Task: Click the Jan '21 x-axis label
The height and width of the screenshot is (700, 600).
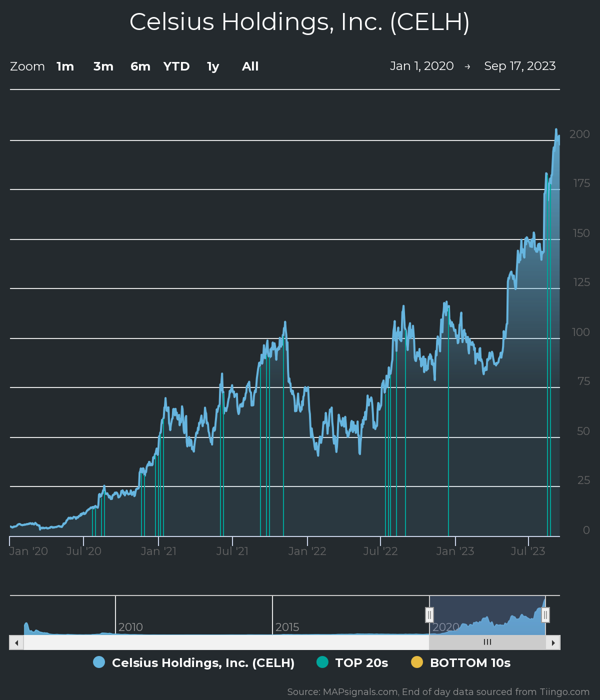Action: click(x=158, y=551)
